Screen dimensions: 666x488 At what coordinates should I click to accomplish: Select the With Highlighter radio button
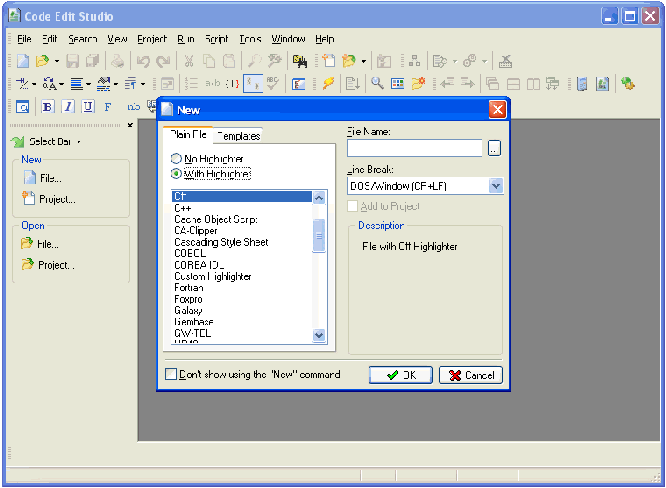(x=176, y=174)
